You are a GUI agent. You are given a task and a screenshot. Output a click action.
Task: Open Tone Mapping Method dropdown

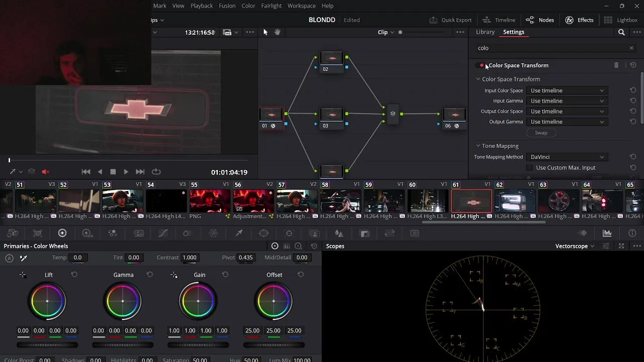(x=567, y=157)
